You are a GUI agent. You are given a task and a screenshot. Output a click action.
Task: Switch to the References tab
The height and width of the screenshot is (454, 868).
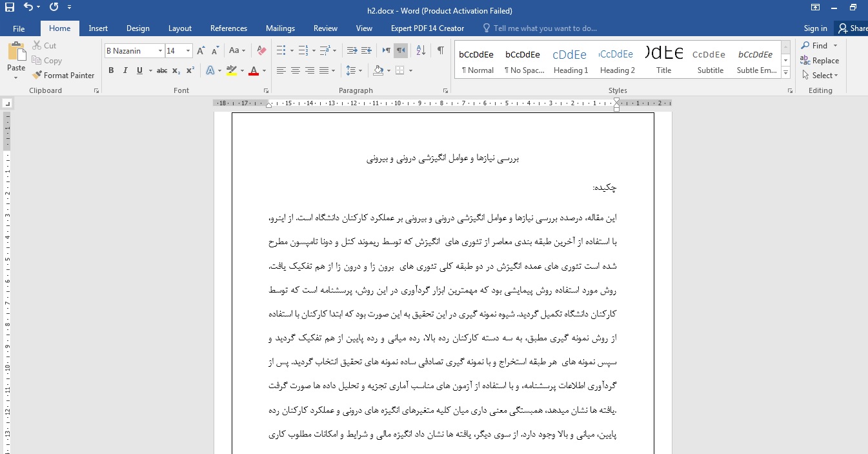(228, 28)
